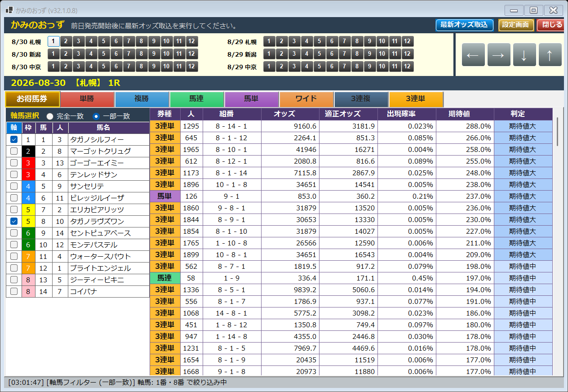Click the app icon in the title bar
Image resolution: width=568 pixels, height=392 pixels.
click(9, 10)
